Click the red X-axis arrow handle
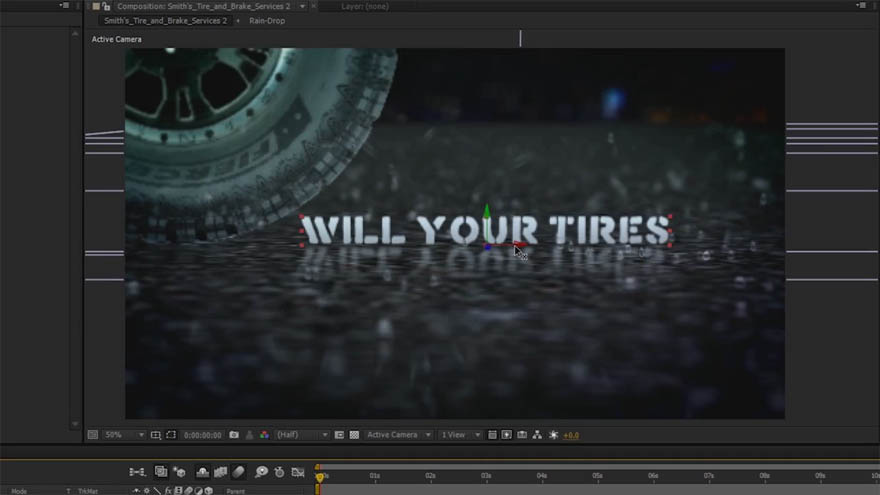880x495 pixels. click(x=519, y=245)
